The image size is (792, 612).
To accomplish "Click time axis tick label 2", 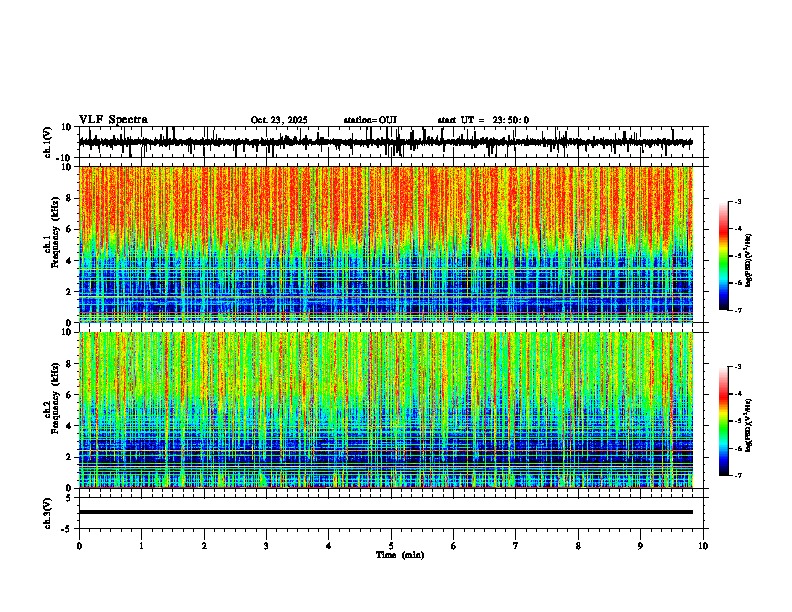I will pos(204,546).
